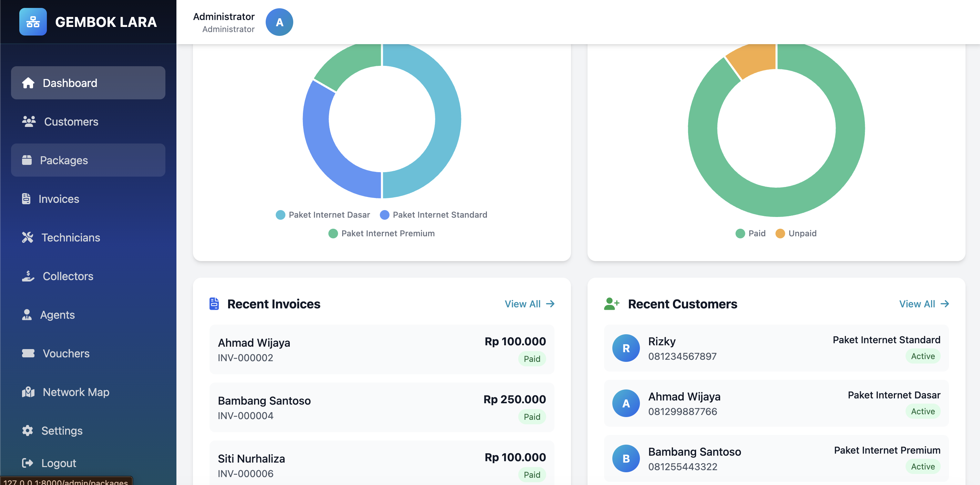Open the Ahmad Wijaya INV-000002 invoice row
Image resolution: width=980 pixels, height=485 pixels.
click(381, 349)
